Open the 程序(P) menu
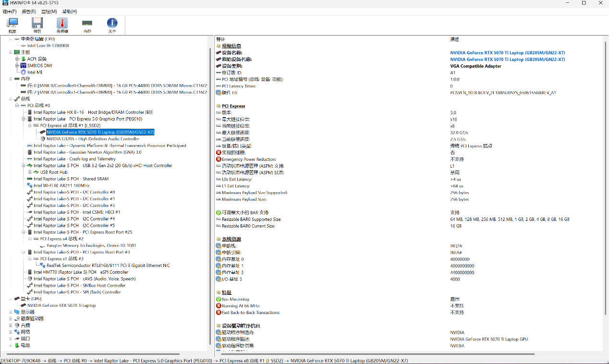Image resolution: width=609 pixels, height=364 pixels. pyautogui.click(x=10, y=11)
